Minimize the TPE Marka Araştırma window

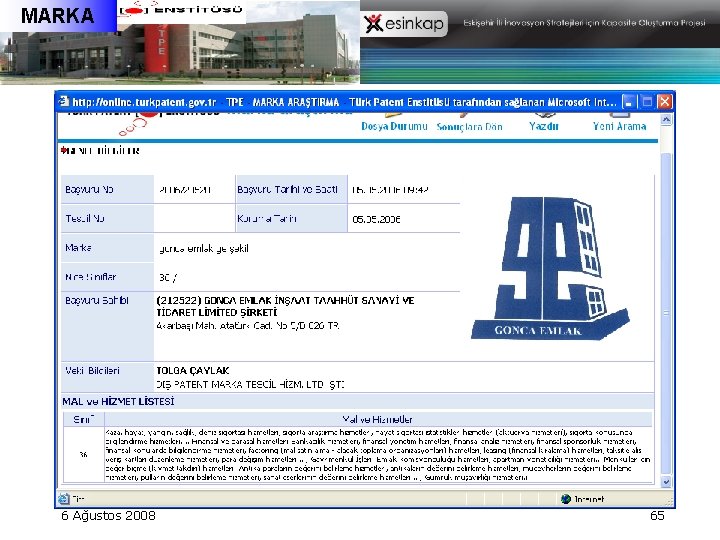pos(629,101)
